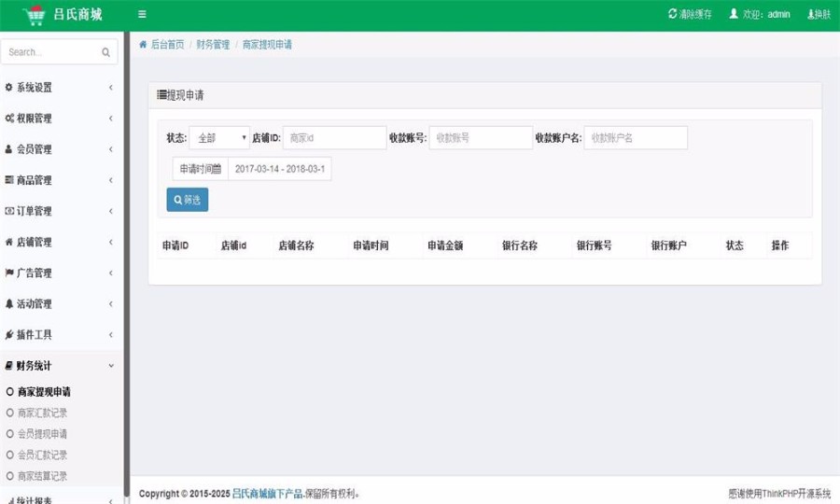Expand the 商品管理 menu chevron
Screen dimensions: 840x504
pyautogui.click(x=111, y=180)
